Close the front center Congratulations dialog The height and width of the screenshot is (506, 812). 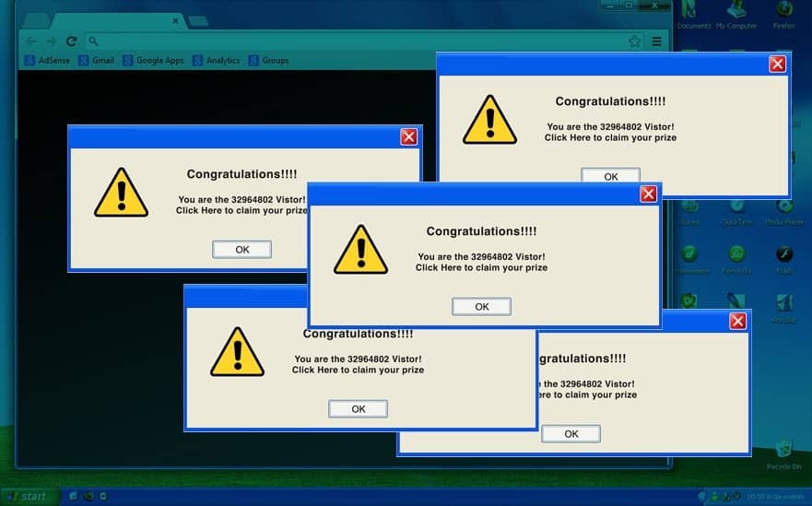[648, 194]
